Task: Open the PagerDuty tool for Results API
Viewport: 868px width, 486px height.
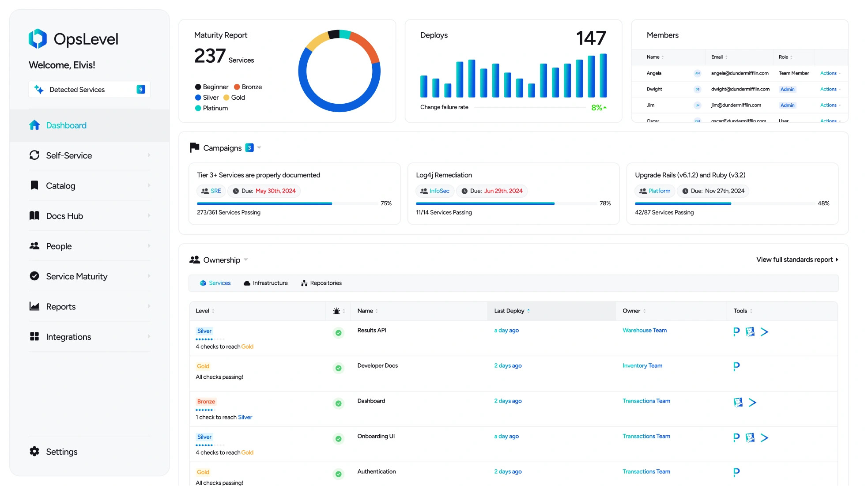Action: coord(736,332)
